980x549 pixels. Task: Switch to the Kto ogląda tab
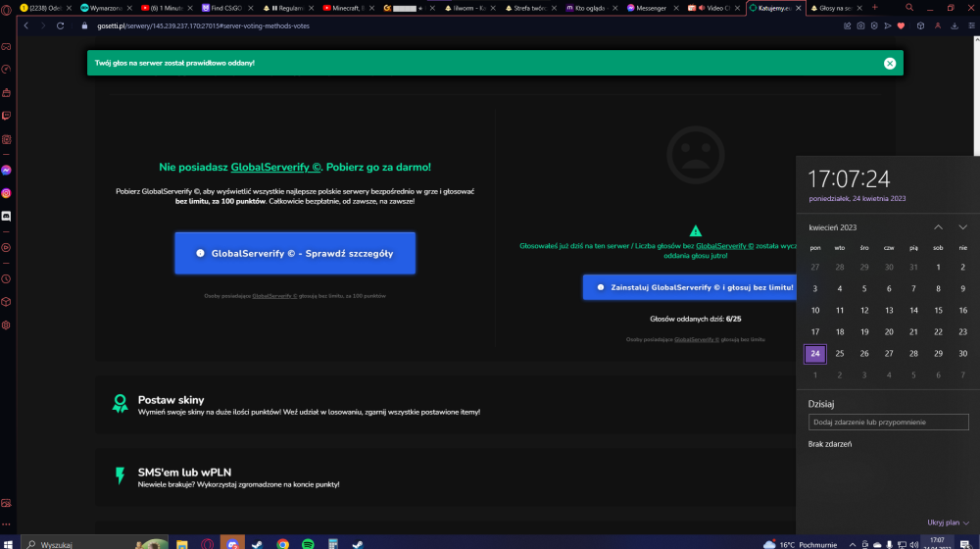point(590,8)
